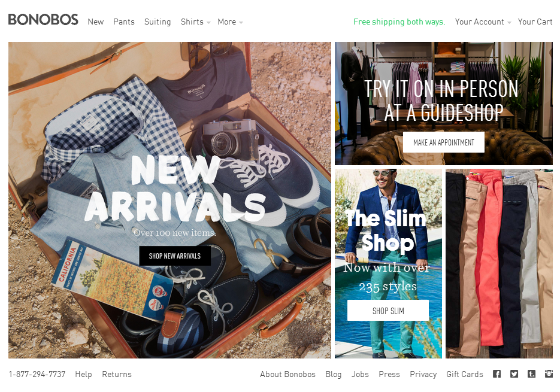The width and height of the screenshot is (560, 392).
Task: Click the Shop New Arrivals button
Action: tap(175, 256)
